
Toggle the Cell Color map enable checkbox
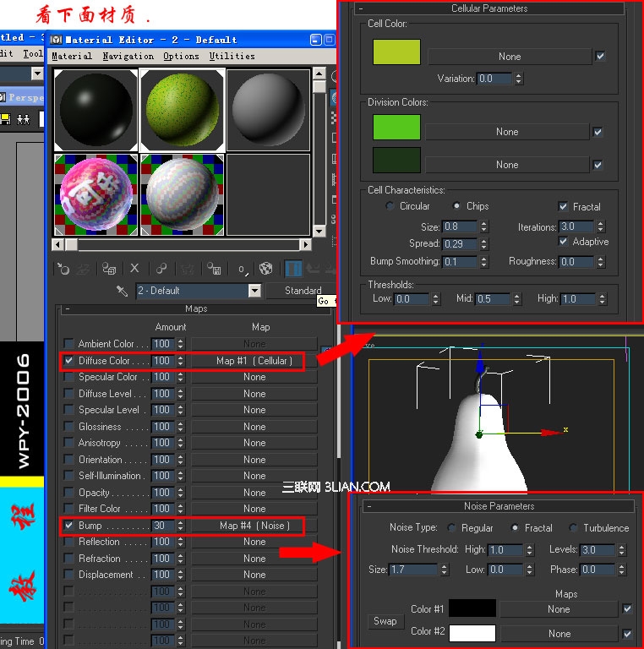coord(600,56)
